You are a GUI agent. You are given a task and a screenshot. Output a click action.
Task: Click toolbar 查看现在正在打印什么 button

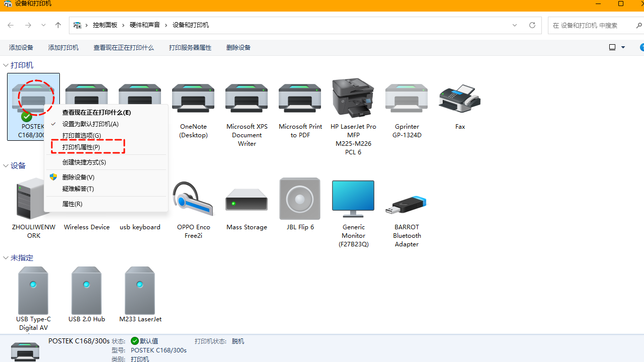(x=124, y=48)
